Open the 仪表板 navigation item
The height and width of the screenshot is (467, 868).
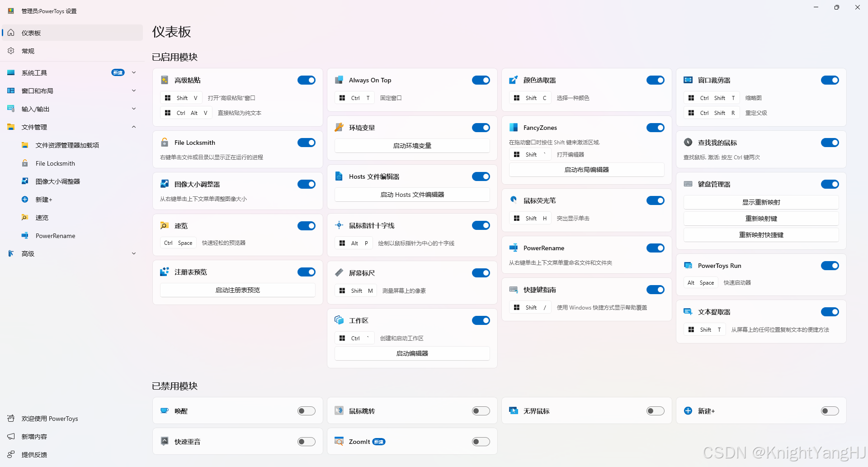pyautogui.click(x=72, y=33)
